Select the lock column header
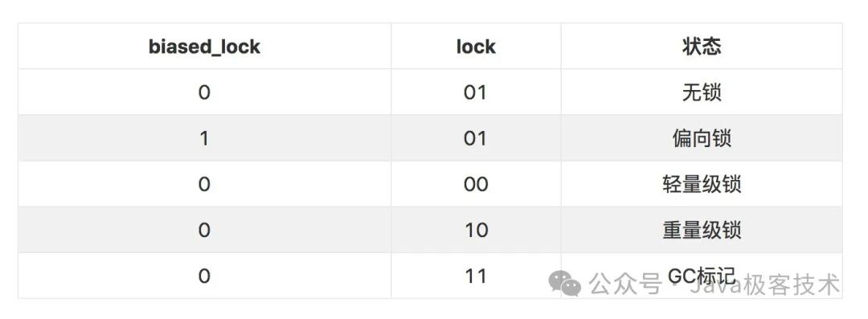This screenshot has width=868, height=319. click(x=476, y=47)
